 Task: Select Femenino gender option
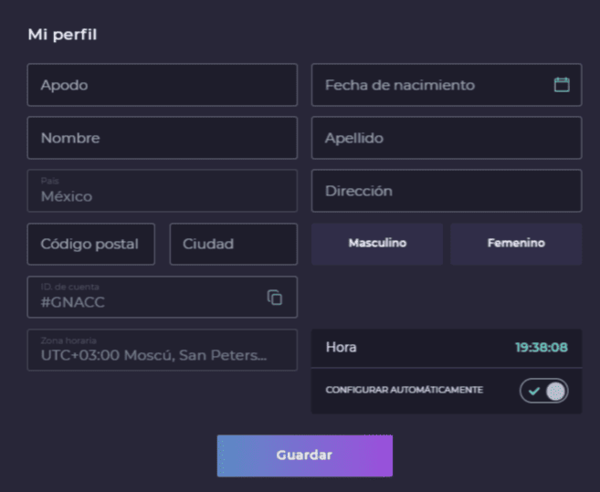(x=516, y=243)
